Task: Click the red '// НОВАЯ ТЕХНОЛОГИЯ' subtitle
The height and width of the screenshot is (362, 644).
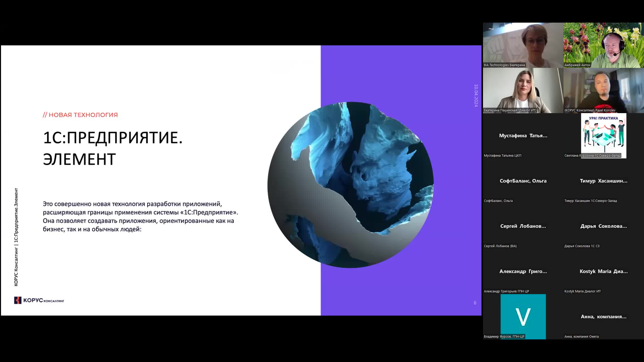Action: tap(80, 115)
